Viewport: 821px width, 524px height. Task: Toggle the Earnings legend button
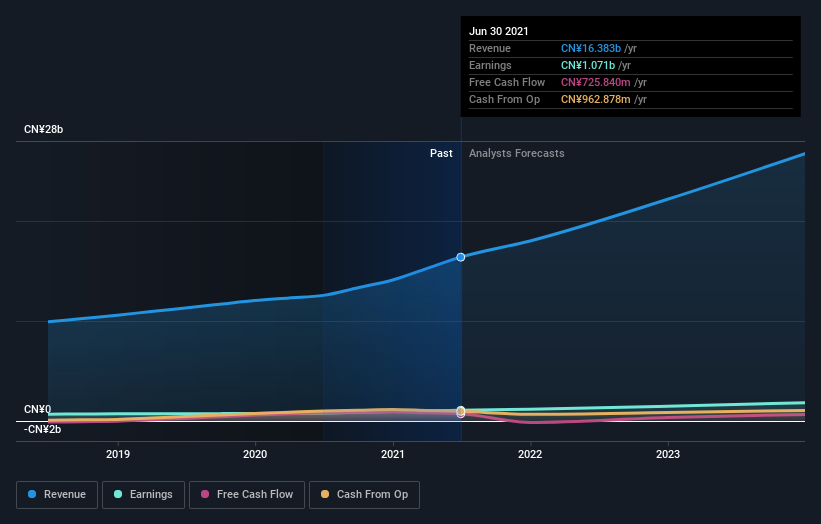pos(143,495)
